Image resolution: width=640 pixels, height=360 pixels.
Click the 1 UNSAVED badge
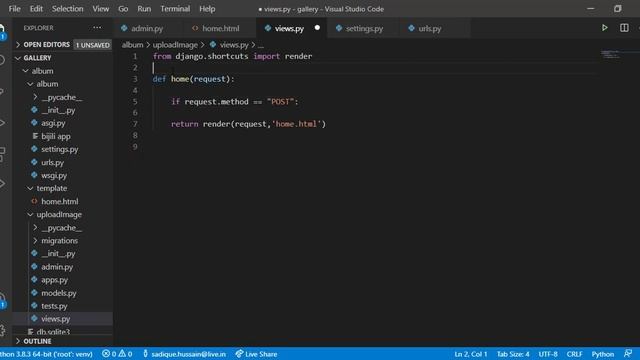coord(93,45)
